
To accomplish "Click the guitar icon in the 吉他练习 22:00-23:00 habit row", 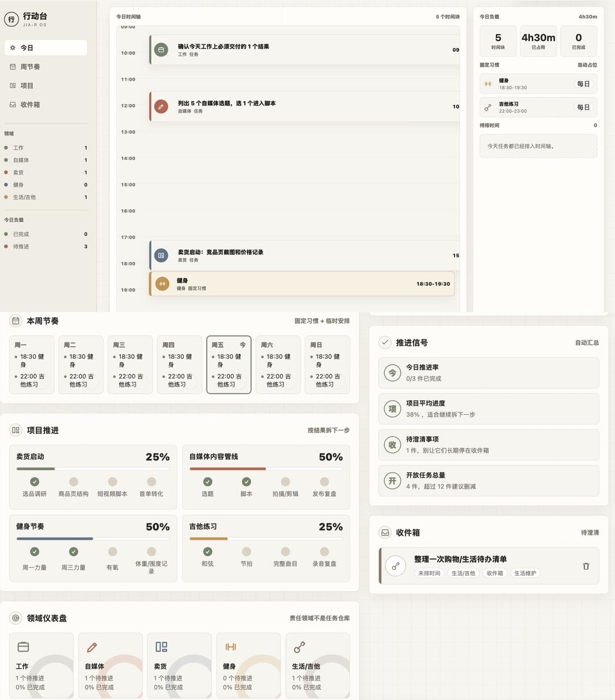I will [x=488, y=107].
